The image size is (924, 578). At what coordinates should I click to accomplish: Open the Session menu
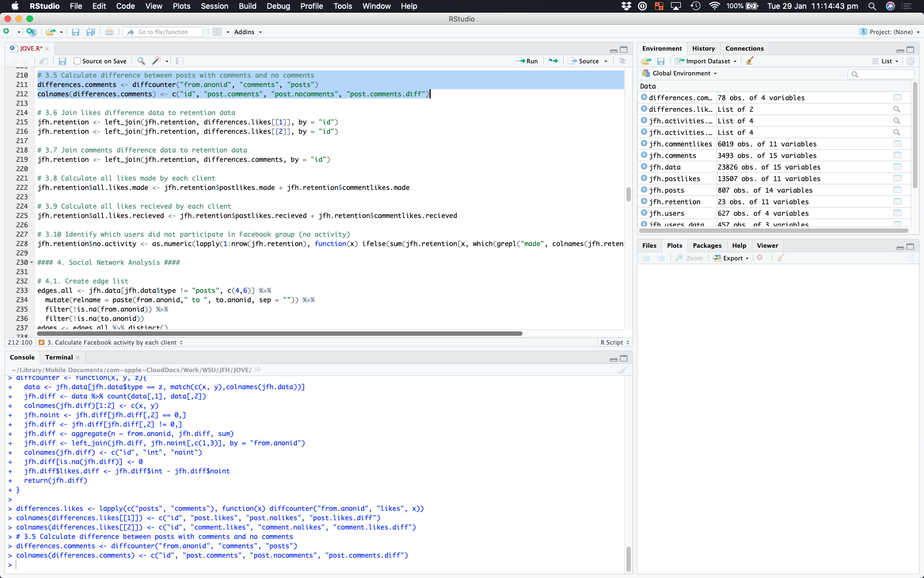(214, 6)
